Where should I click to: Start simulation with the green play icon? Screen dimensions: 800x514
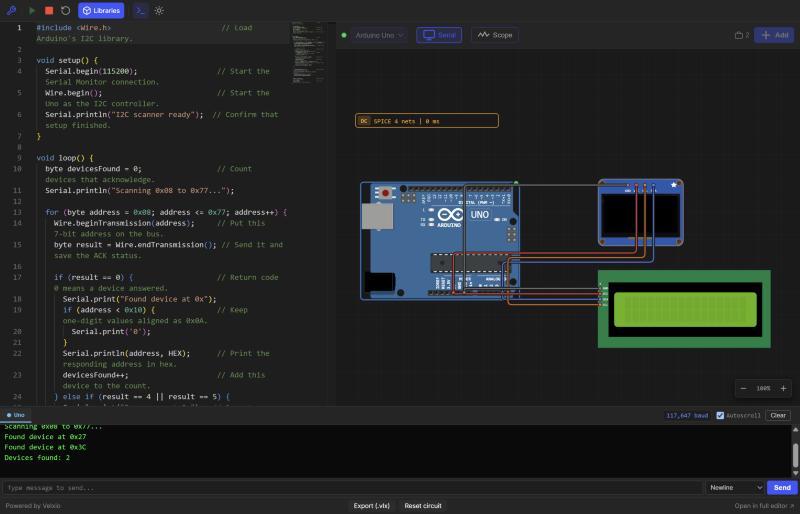pyautogui.click(x=32, y=10)
